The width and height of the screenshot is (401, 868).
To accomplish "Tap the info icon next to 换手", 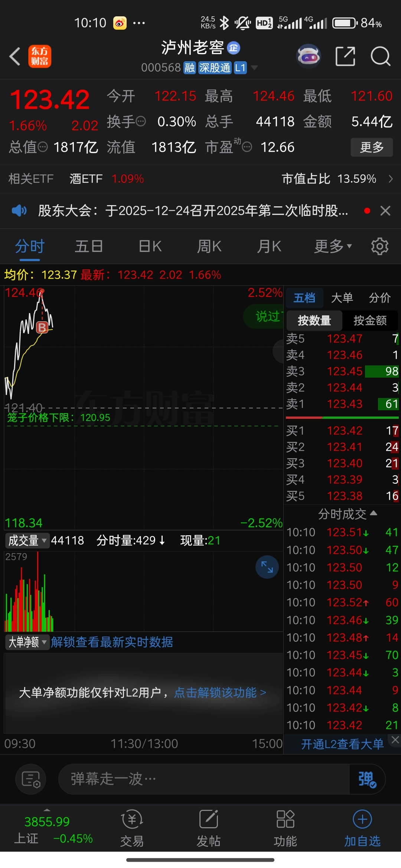I will (x=141, y=121).
